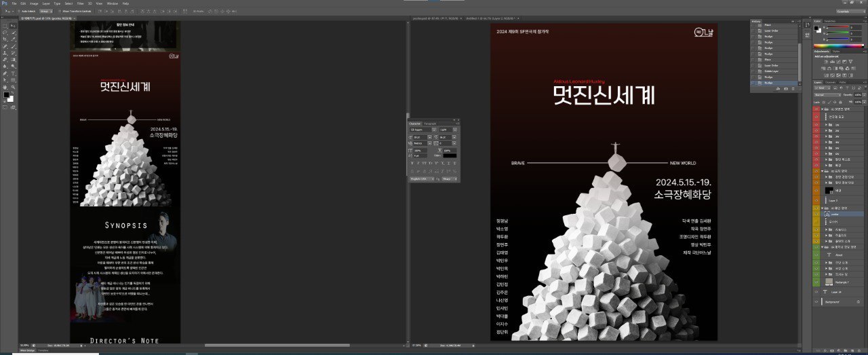Click the Character panel text color swatch
This screenshot has height=355, width=868.
450,155
